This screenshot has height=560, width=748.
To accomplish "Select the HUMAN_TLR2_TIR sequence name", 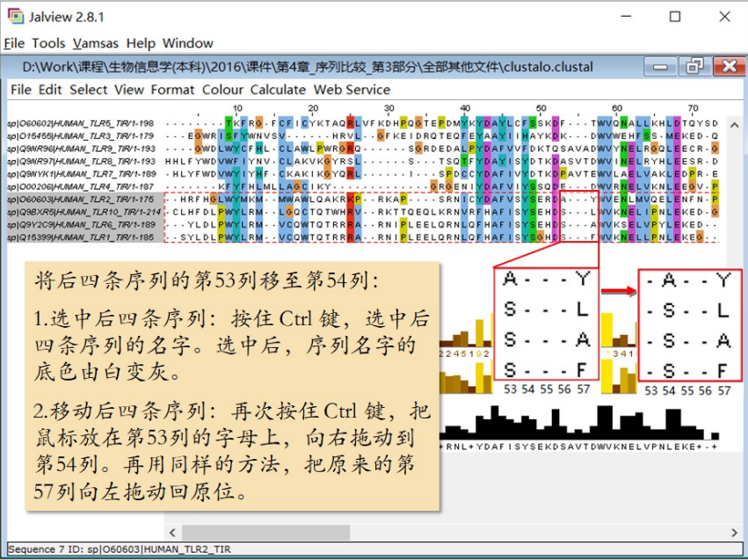I will [x=81, y=200].
